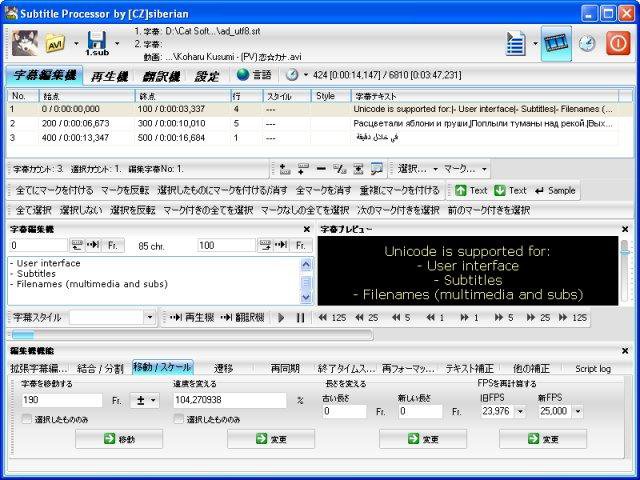Click 全てにマークを付ける command

pyautogui.click(x=54, y=191)
